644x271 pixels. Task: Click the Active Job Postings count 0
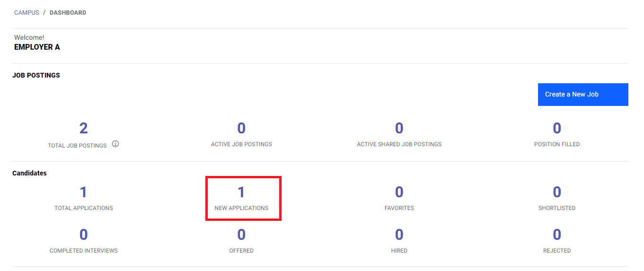[241, 128]
